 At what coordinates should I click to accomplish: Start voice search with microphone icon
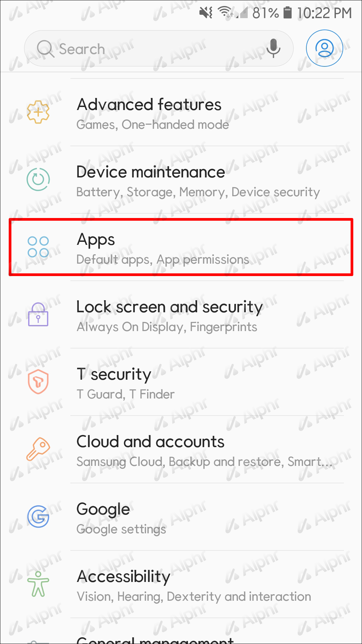click(274, 48)
